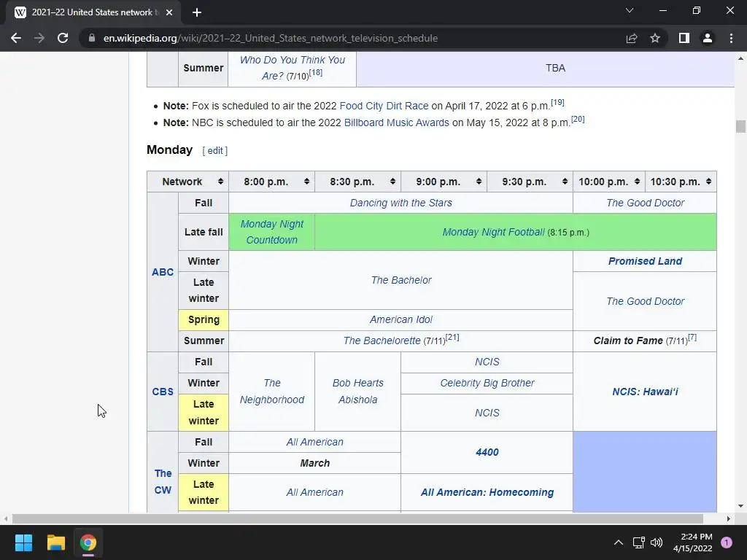Open The CW network link

coord(163,481)
